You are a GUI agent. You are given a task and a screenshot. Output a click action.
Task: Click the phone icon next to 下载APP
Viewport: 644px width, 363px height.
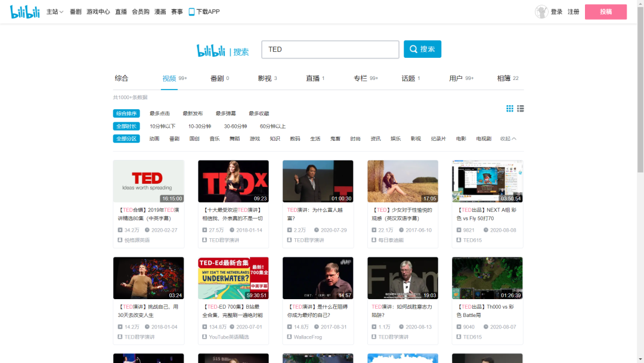191,12
